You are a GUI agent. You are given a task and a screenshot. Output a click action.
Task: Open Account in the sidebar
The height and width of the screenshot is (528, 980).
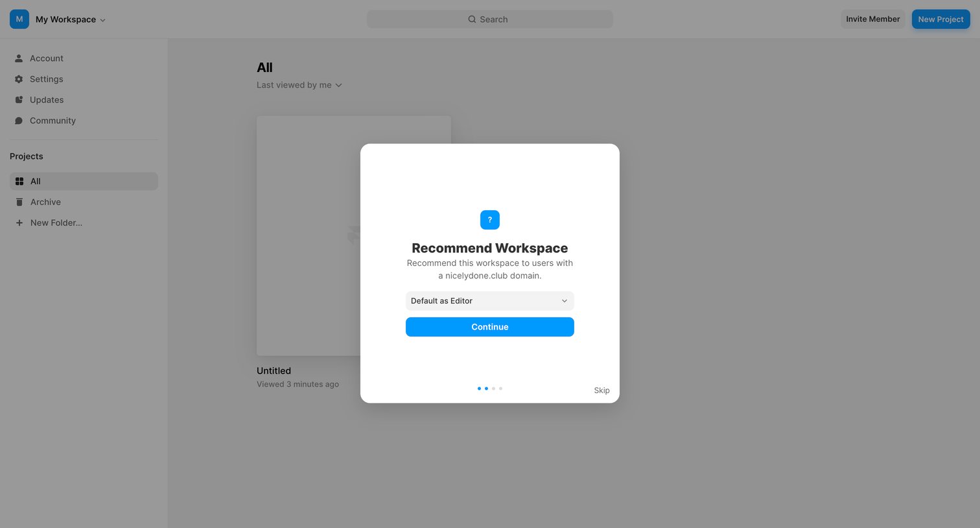(84, 58)
